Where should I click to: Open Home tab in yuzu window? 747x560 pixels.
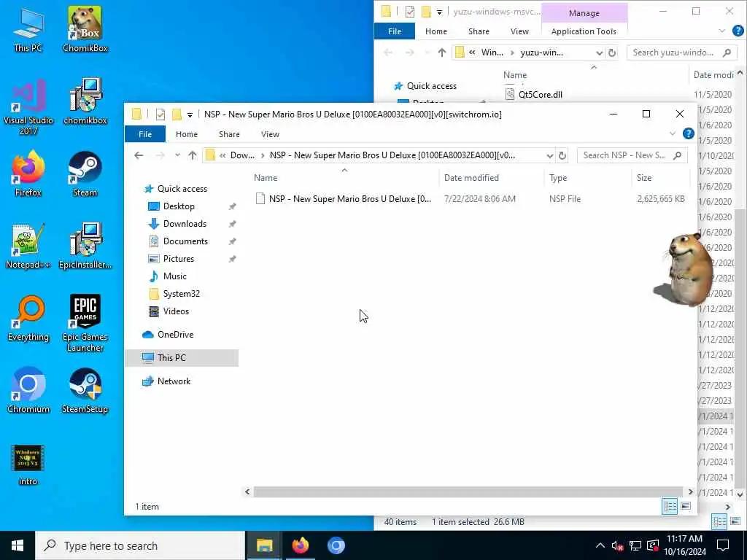(x=436, y=31)
